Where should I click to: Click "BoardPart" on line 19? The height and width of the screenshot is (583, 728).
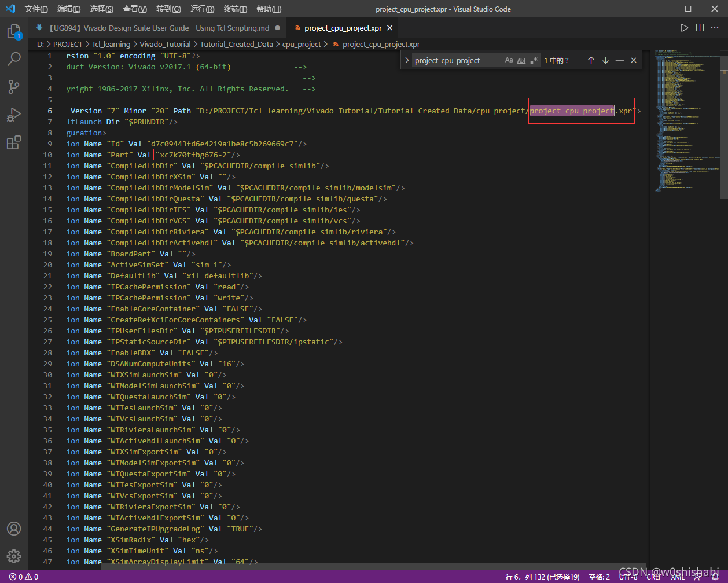131,254
